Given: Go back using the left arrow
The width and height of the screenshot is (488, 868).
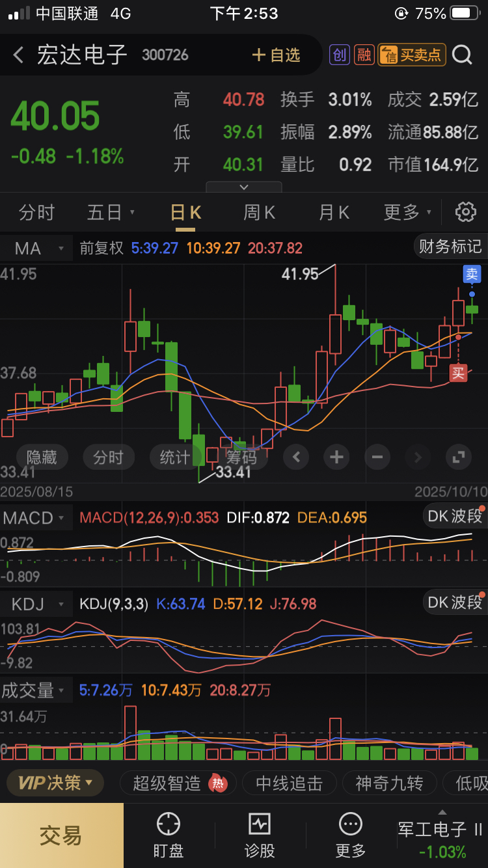Looking at the screenshot, I should (19, 55).
